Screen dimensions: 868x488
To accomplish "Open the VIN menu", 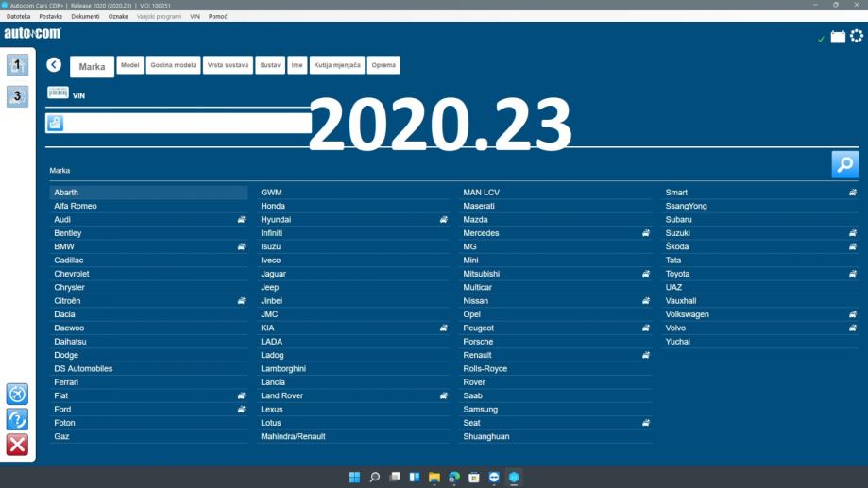I will click(195, 17).
